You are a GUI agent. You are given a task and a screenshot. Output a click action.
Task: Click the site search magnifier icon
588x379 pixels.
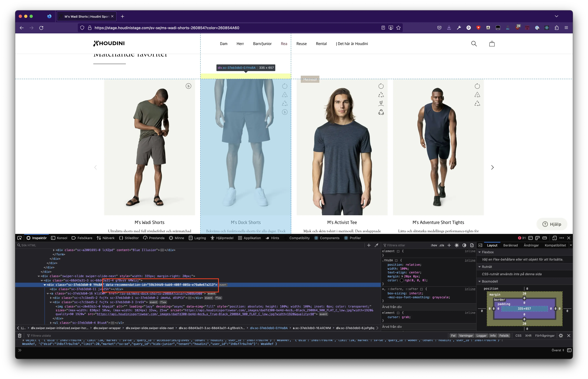474,44
